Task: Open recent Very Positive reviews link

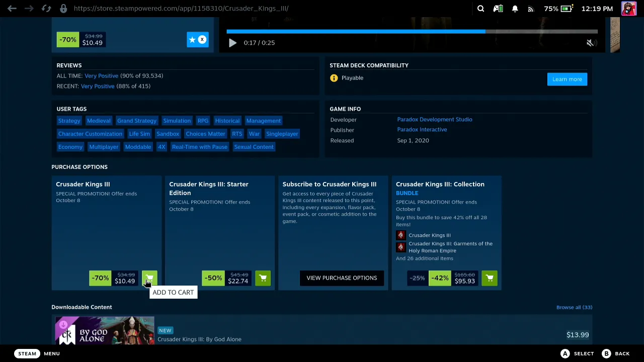Action: point(98,86)
